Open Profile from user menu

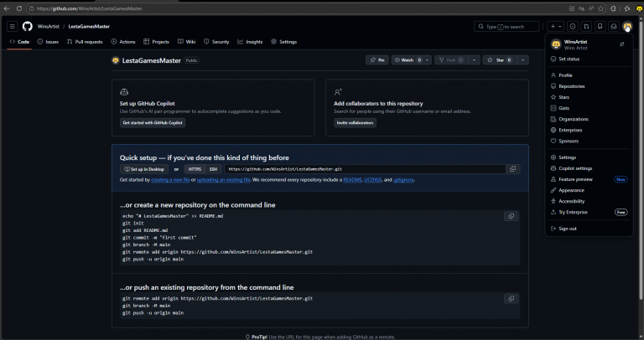[589, 75]
